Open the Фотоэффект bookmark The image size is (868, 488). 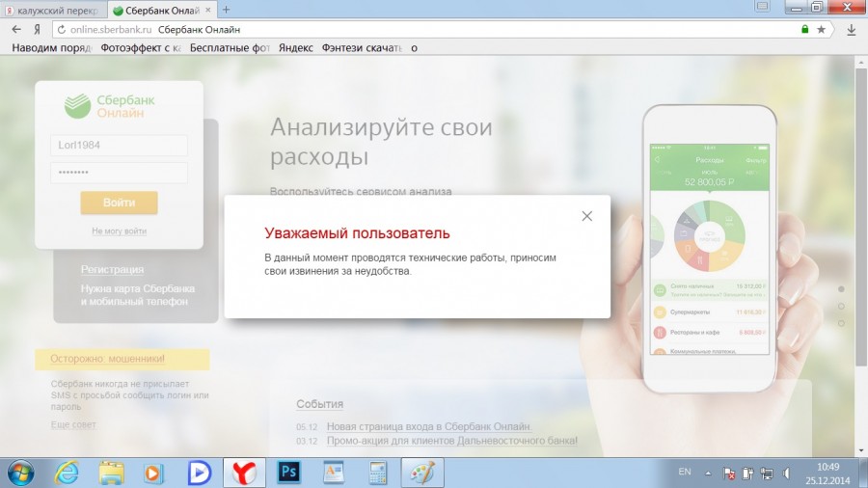pyautogui.click(x=140, y=47)
